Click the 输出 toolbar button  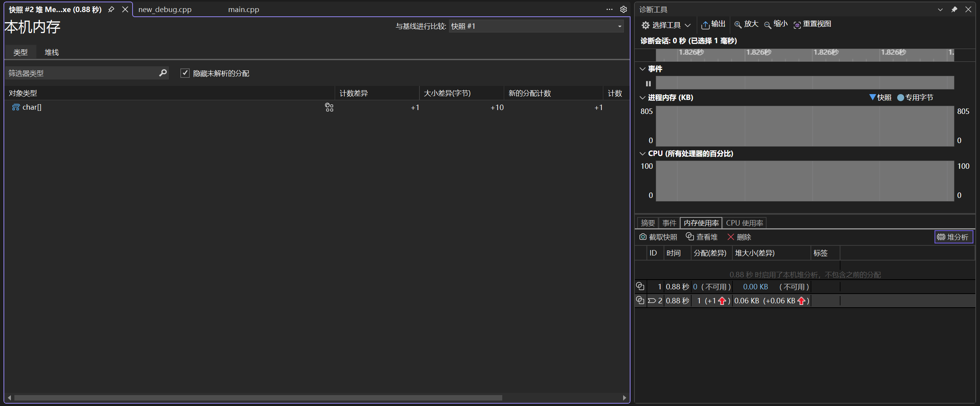[713, 24]
